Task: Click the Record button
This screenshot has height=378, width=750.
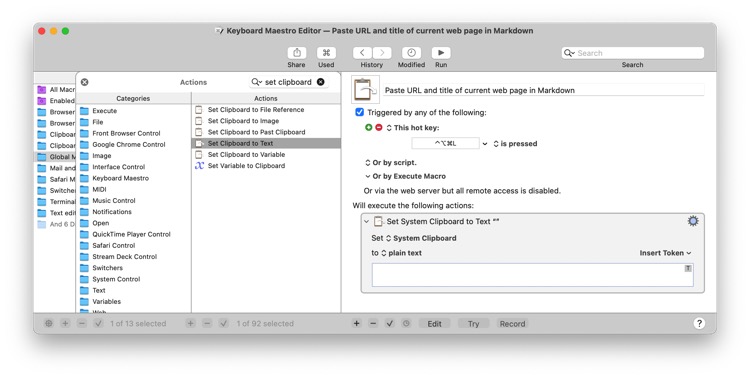Action: coord(512,323)
